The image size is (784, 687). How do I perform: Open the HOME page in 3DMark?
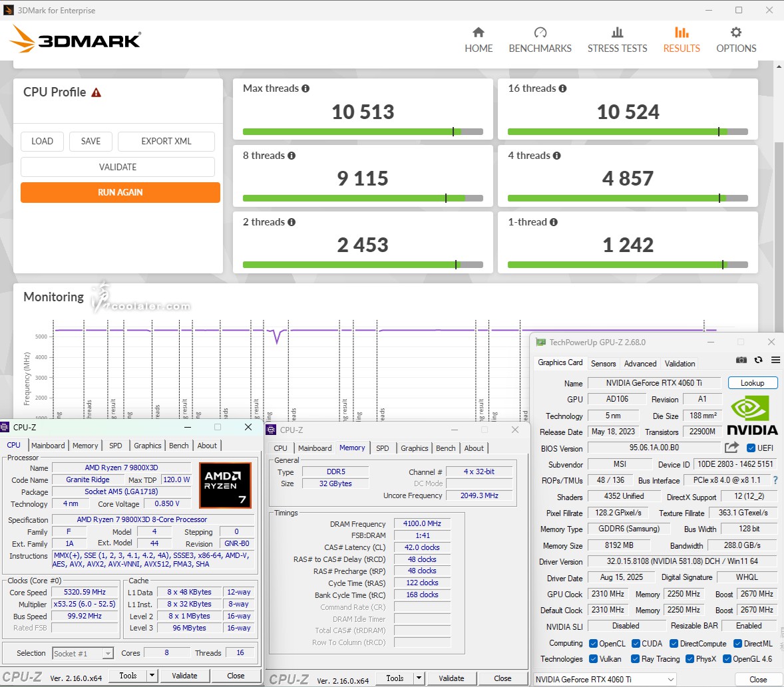[x=479, y=40]
